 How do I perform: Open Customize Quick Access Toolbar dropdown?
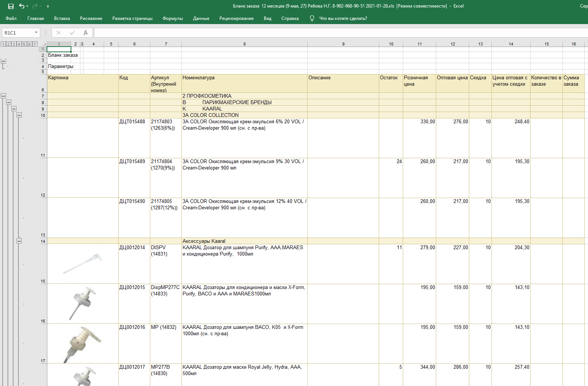[48, 6]
